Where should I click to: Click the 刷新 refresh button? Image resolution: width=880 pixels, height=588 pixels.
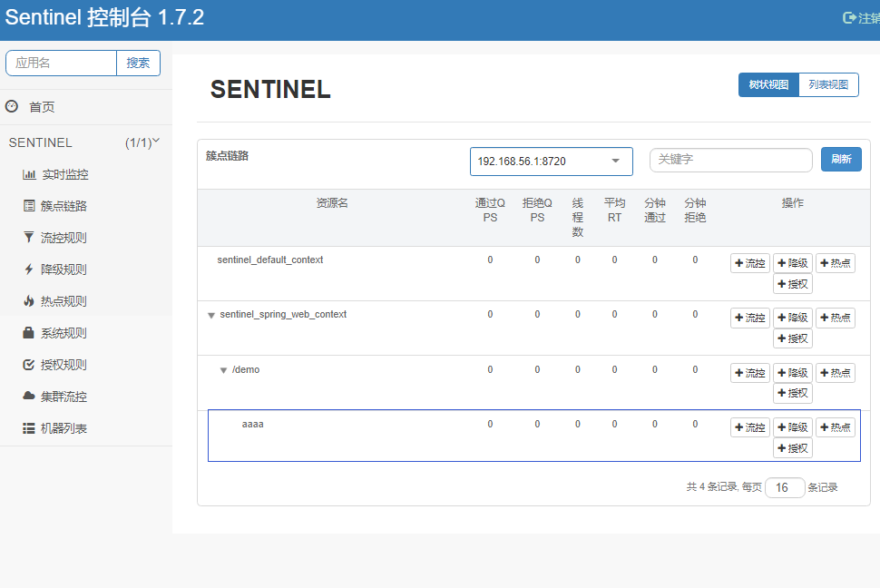[841, 159]
